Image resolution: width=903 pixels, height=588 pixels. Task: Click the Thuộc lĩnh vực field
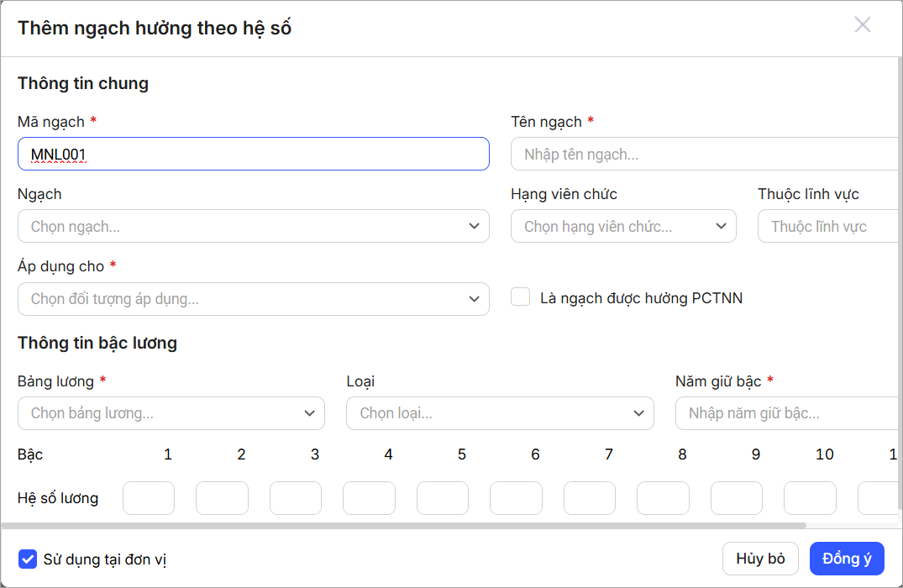(x=830, y=227)
